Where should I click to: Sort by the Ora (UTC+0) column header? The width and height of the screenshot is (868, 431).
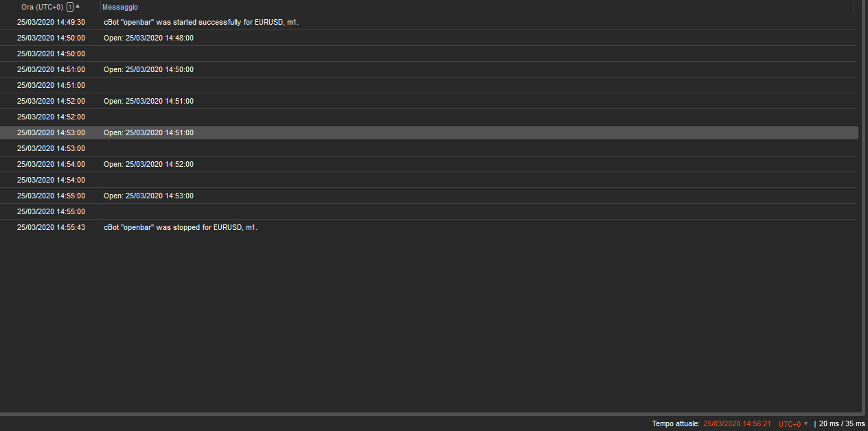pos(42,7)
